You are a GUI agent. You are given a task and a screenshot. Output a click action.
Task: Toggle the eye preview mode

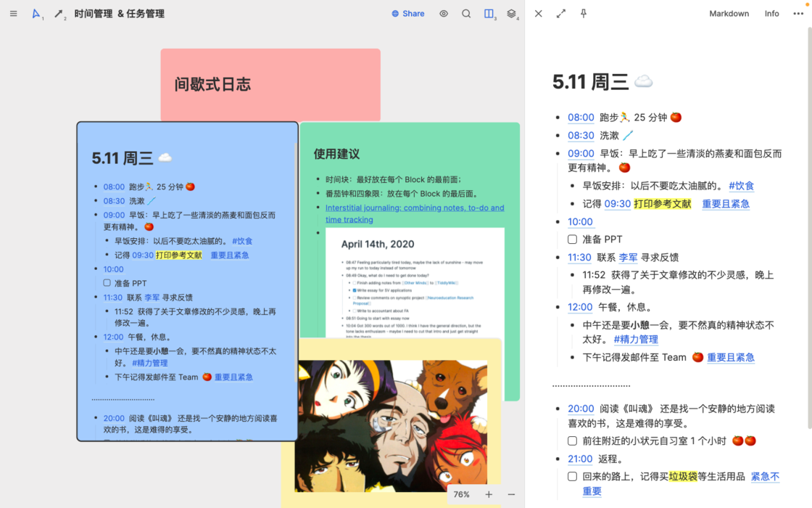(x=443, y=13)
